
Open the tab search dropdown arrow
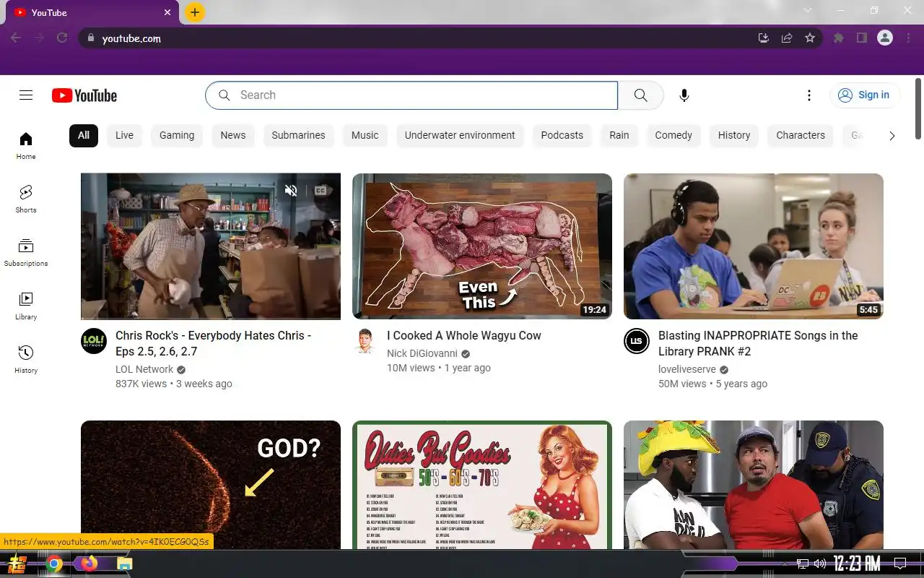tap(808, 11)
